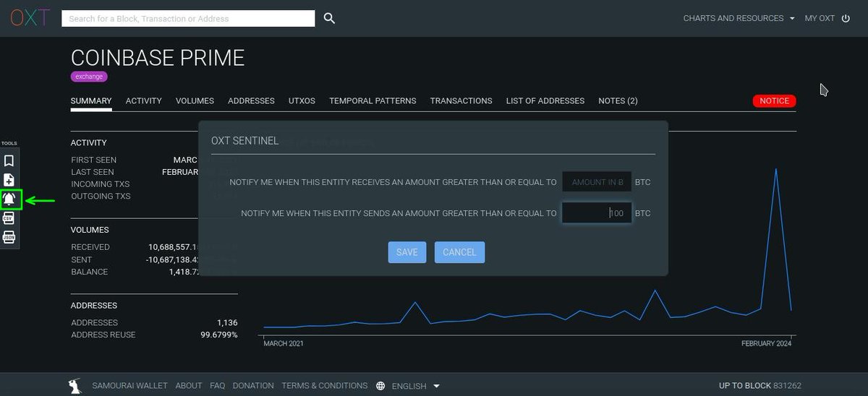Open the Samourai Wallet link
Viewport: 868px width, 396px height.
pyautogui.click(x=129, y=386)
